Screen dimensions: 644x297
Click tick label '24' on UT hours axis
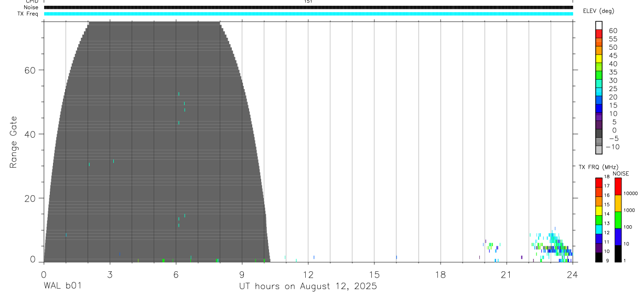click(573, 274)
